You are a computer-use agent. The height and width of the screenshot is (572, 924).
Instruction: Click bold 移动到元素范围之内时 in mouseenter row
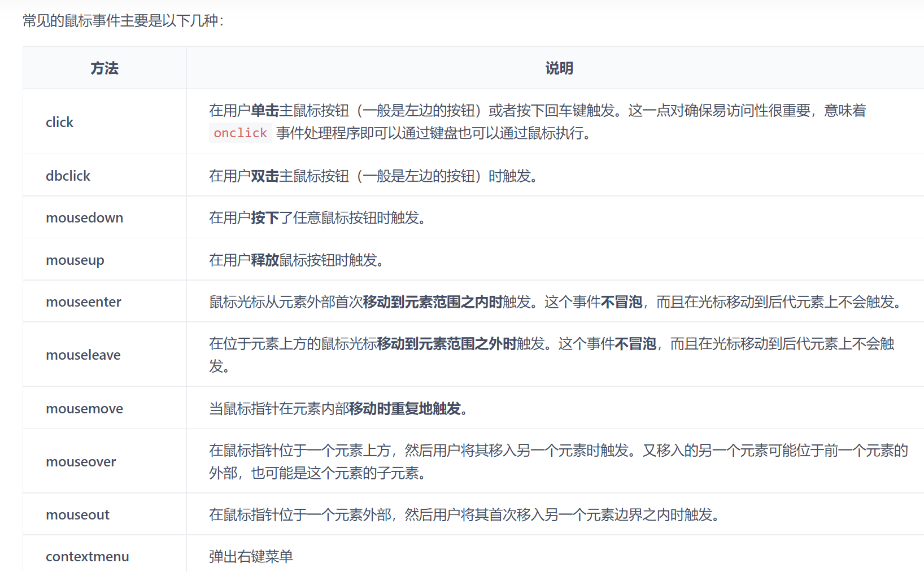point(433,302)
